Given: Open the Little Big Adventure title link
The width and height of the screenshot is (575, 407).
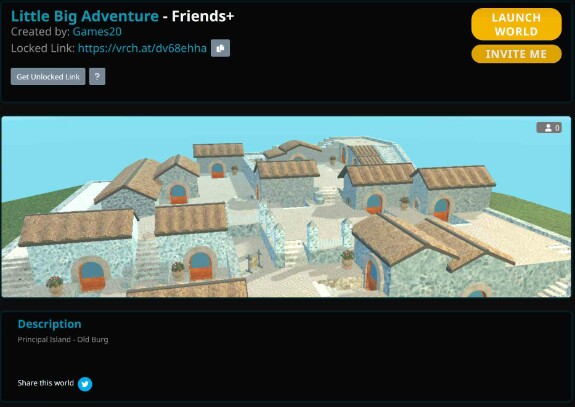Looking at the screenshot, I should coord(85,16).
